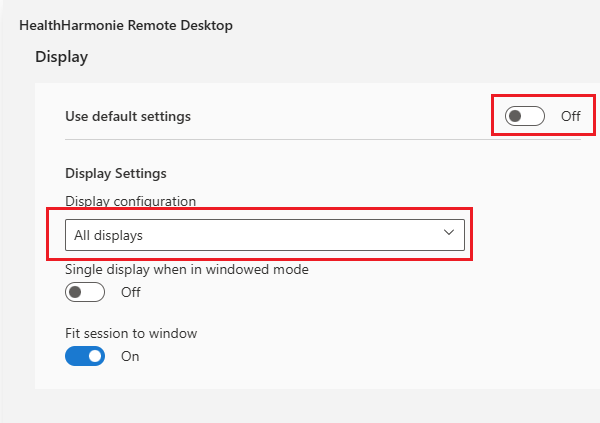The image size is (600, 423).
Task: Click the Display Settings section label
Action: 115,173
